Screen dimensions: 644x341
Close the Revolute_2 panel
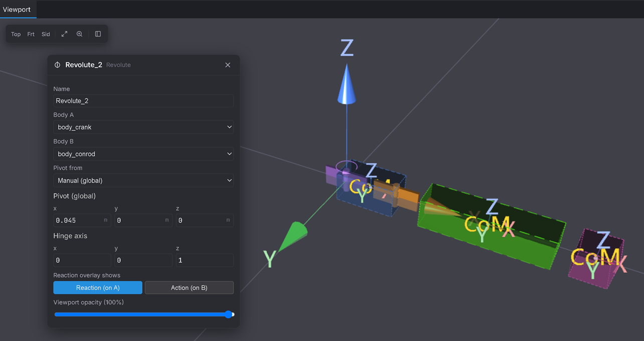[228, 65]
